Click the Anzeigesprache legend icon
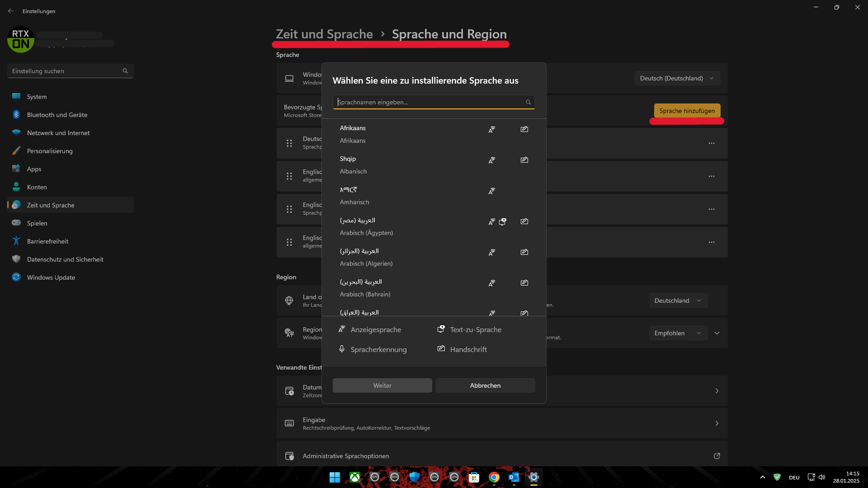This screenshot has height=488, width=868. coord(342,329)
